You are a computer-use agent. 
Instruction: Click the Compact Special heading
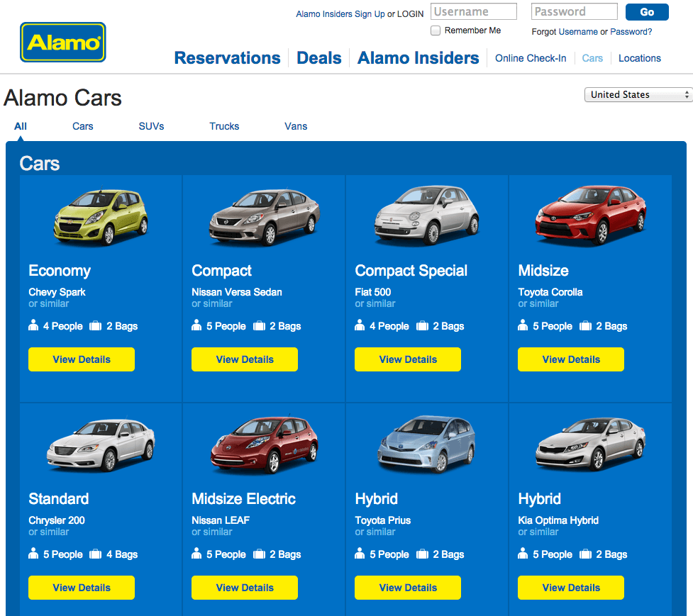coord(411,271)
